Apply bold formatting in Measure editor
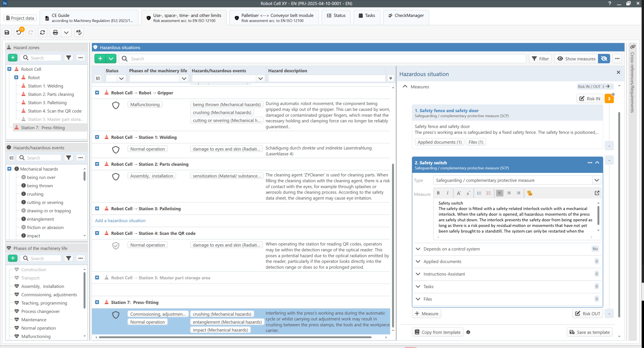 [438, 193]
